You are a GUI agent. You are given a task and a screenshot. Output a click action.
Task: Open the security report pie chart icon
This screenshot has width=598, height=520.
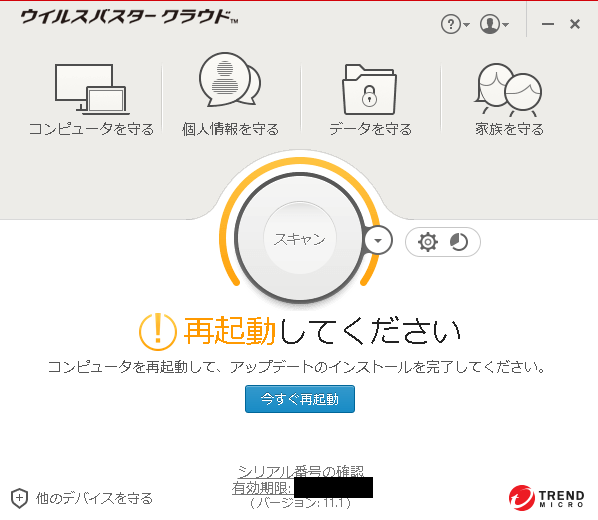(458, 242)
